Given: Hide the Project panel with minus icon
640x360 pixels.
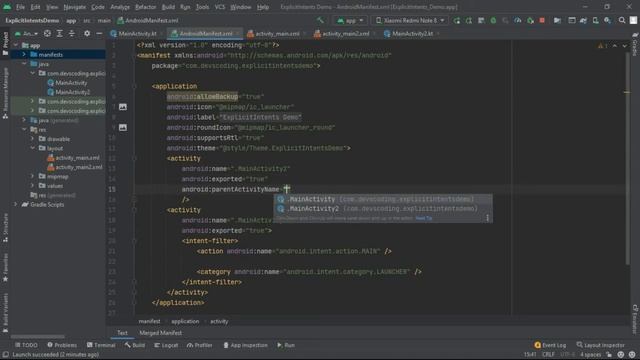Looking at the screenshot, I should coord(99,33).
